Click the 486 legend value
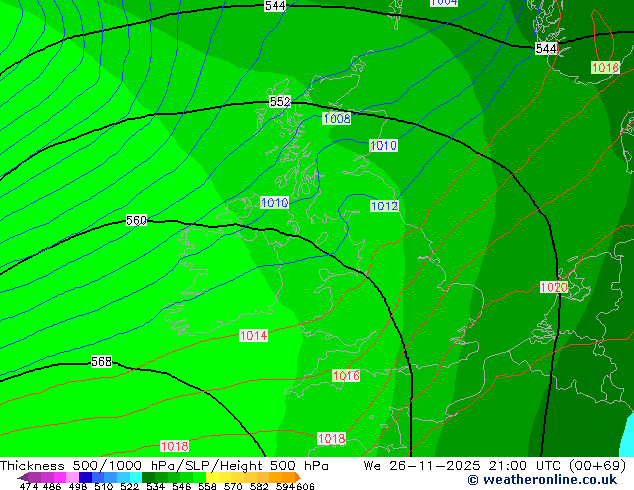The image size is (634, 490). click(x=52, y=486)
